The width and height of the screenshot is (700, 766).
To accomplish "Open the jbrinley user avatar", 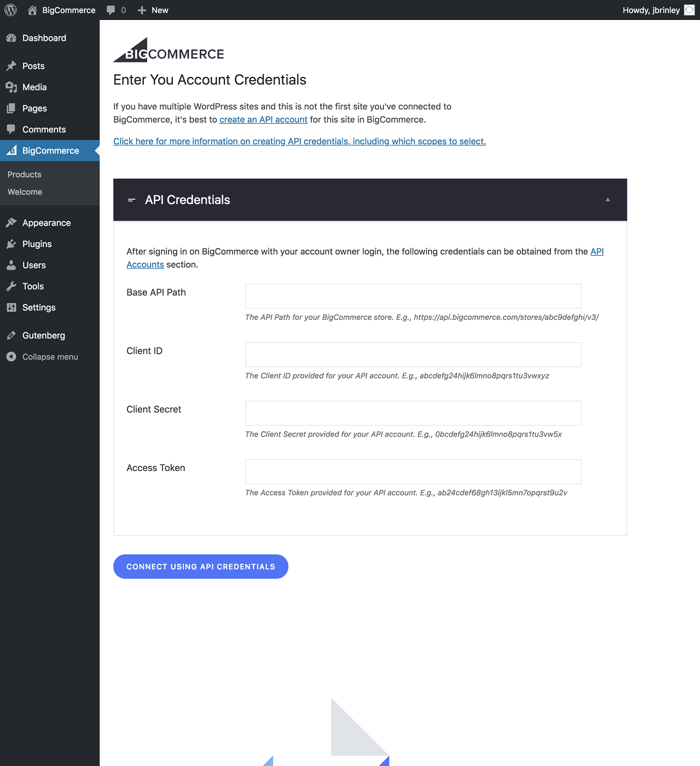I will [x=689, y=10].
